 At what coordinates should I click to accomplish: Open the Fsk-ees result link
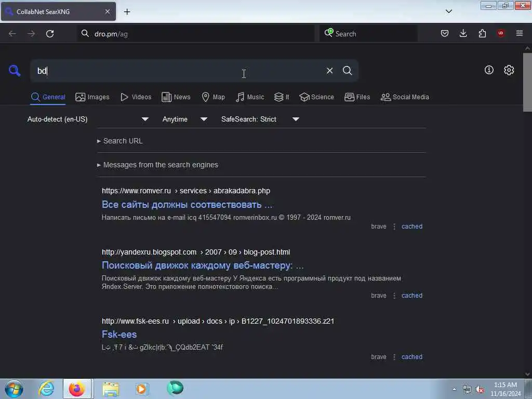tap(119, 335)
